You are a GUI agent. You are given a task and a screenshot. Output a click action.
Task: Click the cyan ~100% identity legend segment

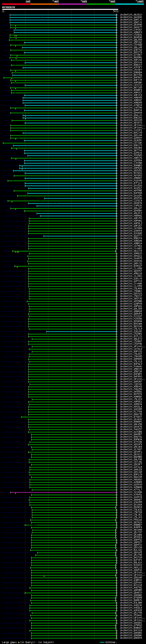(x=130, y=4)
